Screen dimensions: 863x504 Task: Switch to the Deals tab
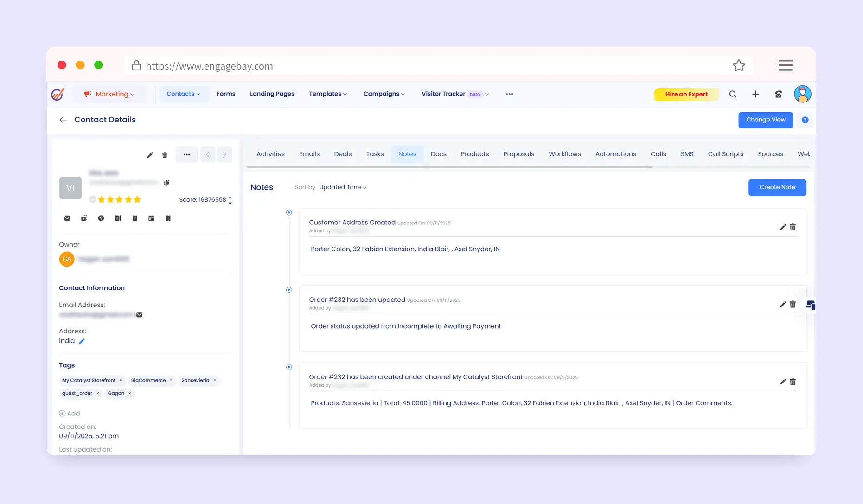(343, 154)
